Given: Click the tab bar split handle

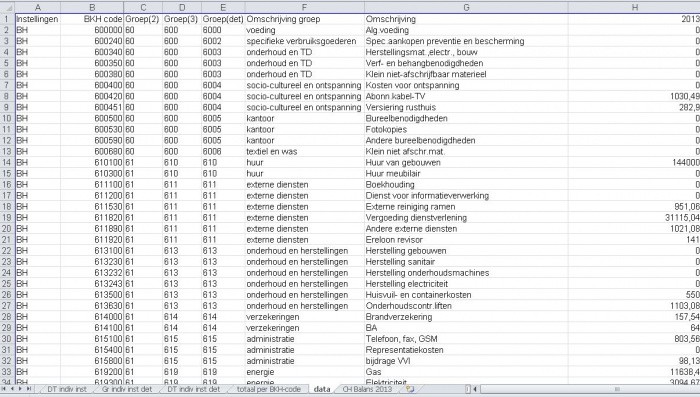Looking at the screenshot, I should click(467, 389).
